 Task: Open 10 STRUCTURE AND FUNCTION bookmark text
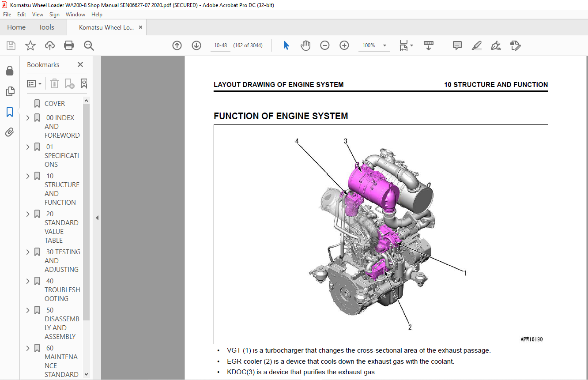[x=62, y=189]
